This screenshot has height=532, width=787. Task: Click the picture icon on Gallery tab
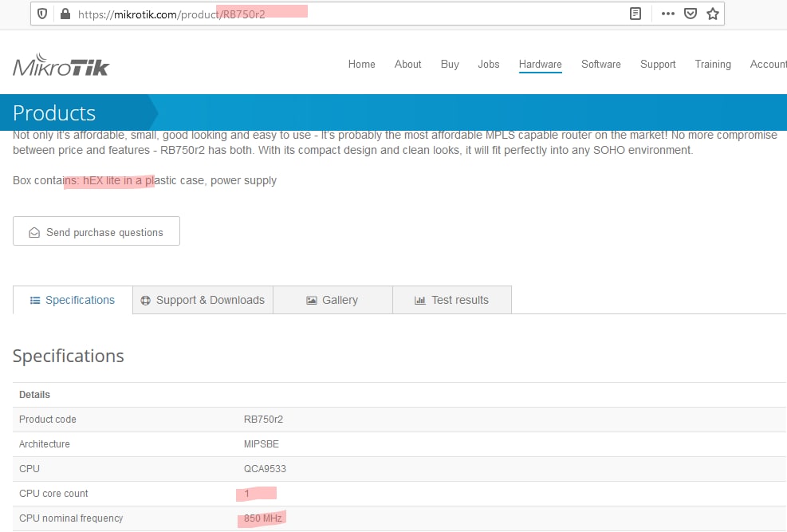tap(312, 300)
